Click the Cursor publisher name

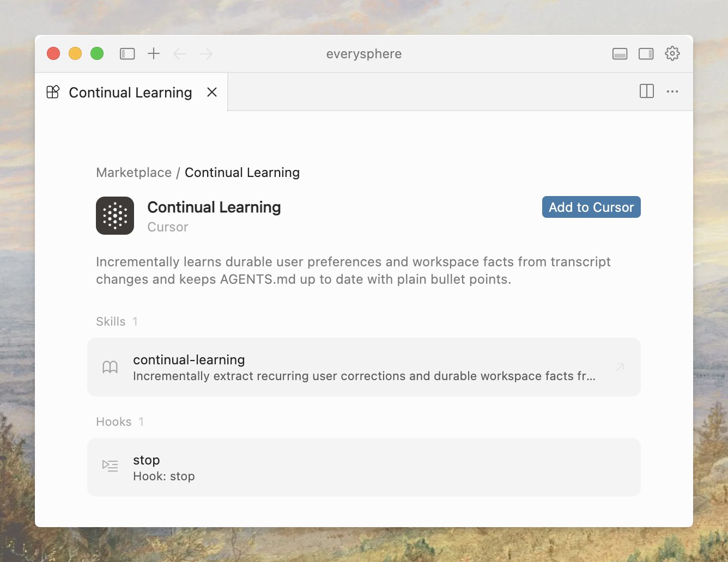click(x=168, y=227)
